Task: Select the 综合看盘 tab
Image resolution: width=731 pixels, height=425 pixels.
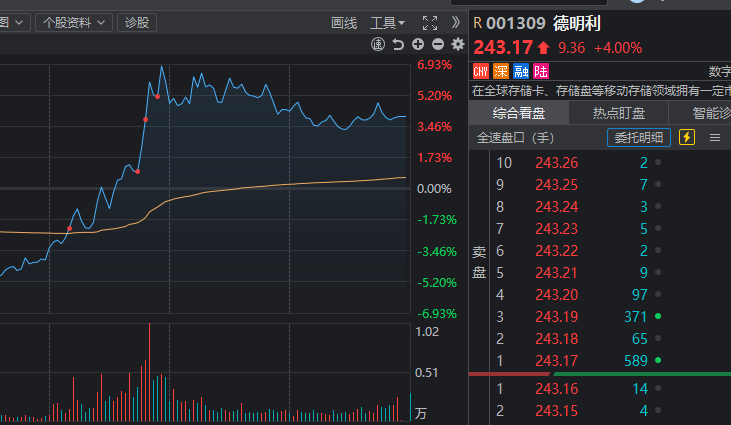Action: point(518,113)
